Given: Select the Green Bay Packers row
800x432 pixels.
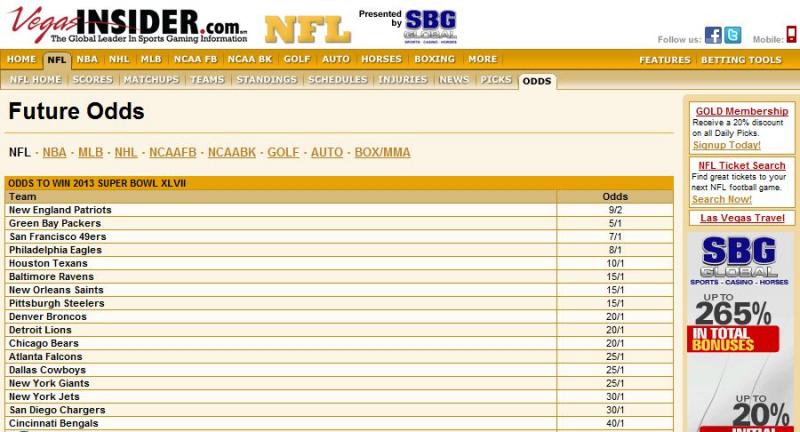Looking at the screenshot, I should point(339,223).
